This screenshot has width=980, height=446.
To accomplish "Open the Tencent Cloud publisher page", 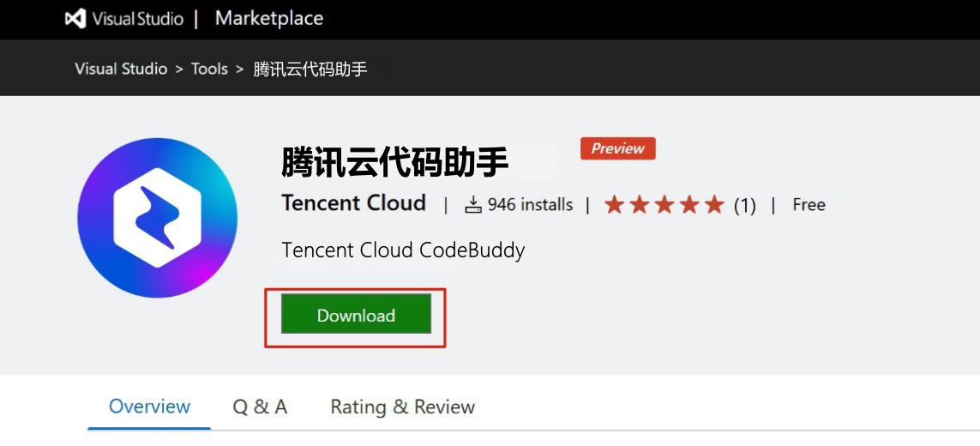I will pyautogui.click(x=353, y=203).
